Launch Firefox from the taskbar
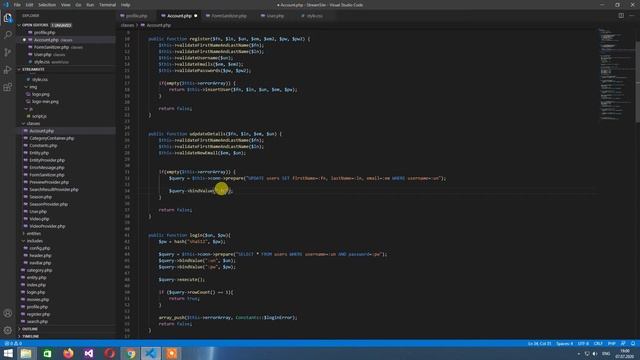640x360 pixels. pyautogui.click(x=68, y=353)
